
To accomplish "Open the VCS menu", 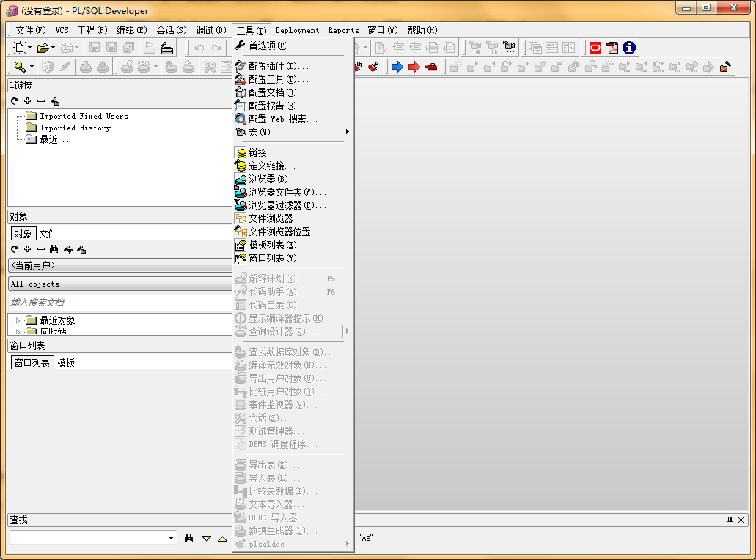I will pos(62,30).
